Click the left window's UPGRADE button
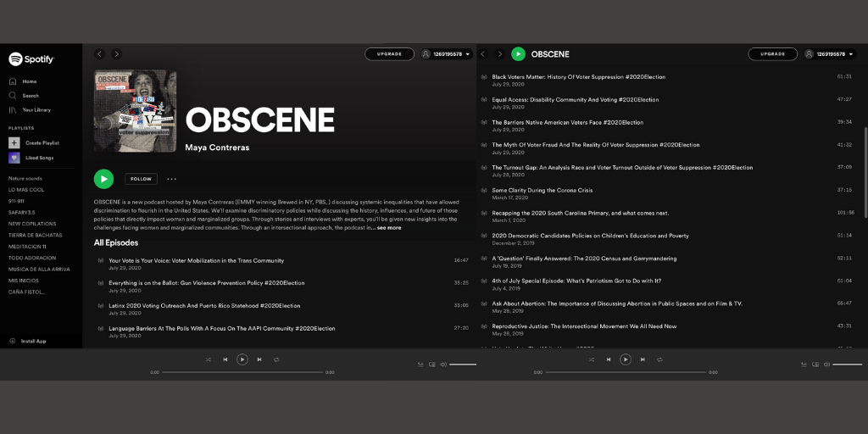The width and height of the screenshot is (868, 434). click(x=389, y=53)
